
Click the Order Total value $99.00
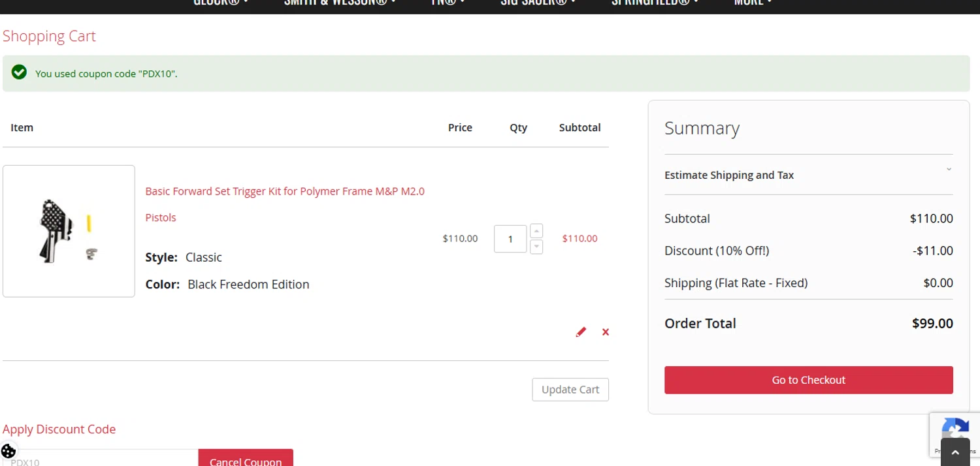(x=932, y=323)
